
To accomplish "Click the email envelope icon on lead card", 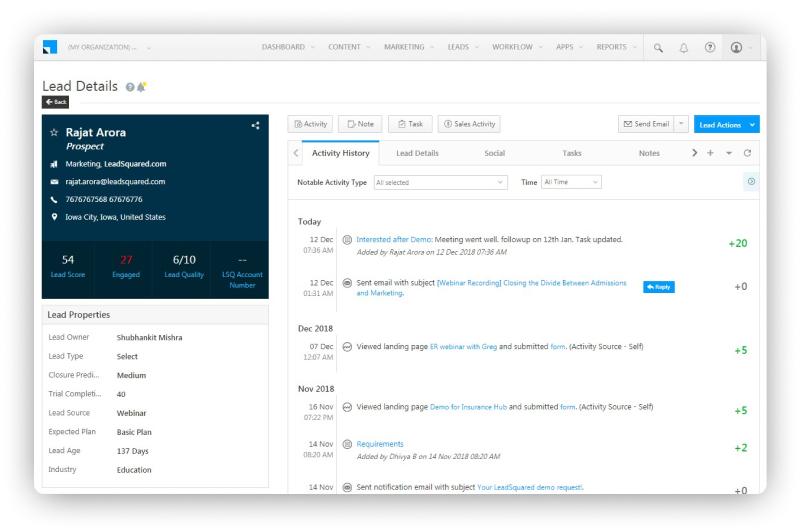I will tap(54, 182).
